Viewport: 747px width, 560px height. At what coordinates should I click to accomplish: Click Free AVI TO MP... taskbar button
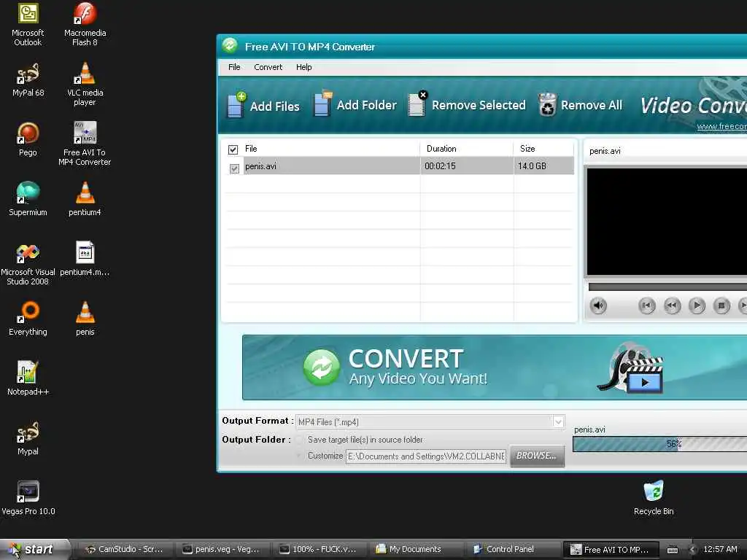click(611, 550)
